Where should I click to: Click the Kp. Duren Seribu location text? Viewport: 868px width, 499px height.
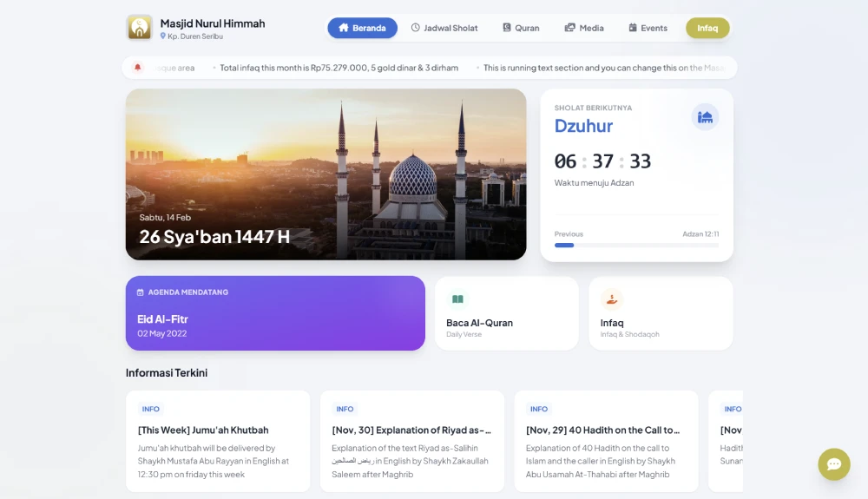pos(195,36)
